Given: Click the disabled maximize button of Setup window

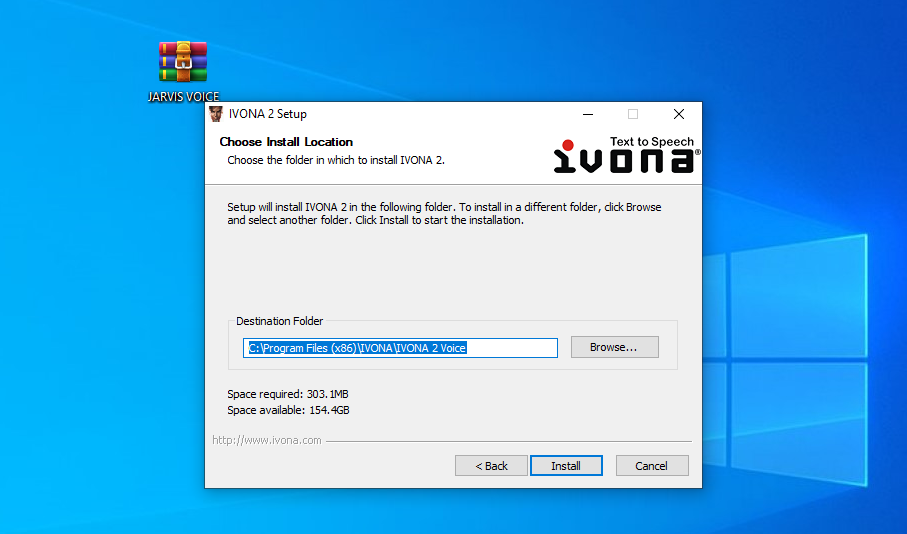Looking at the screenshot, I should [633, 114].
